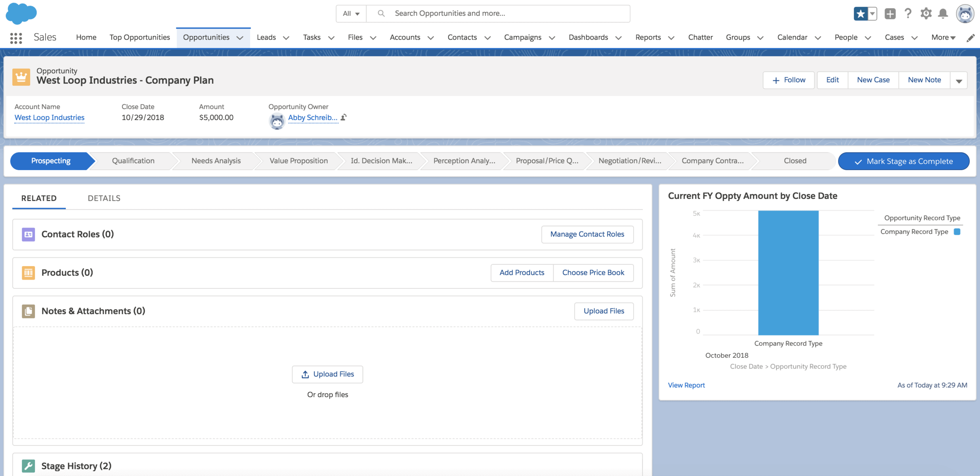
Task: Select the RELATED tab
Action: 39,198
